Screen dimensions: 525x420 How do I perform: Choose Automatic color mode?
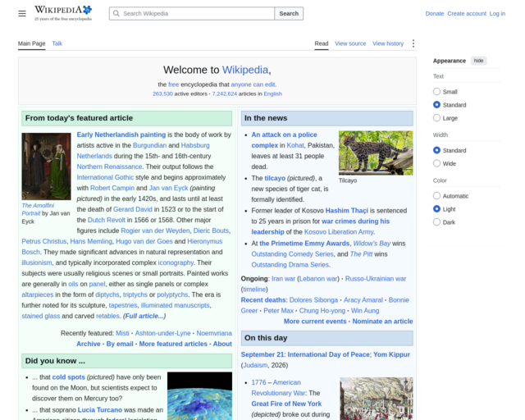pos(436,195)
